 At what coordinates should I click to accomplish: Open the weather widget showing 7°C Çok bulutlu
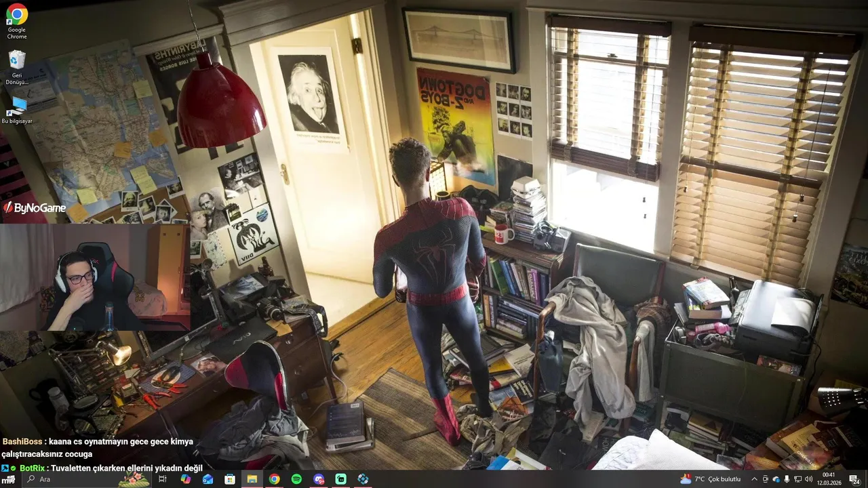pos(711,479)
